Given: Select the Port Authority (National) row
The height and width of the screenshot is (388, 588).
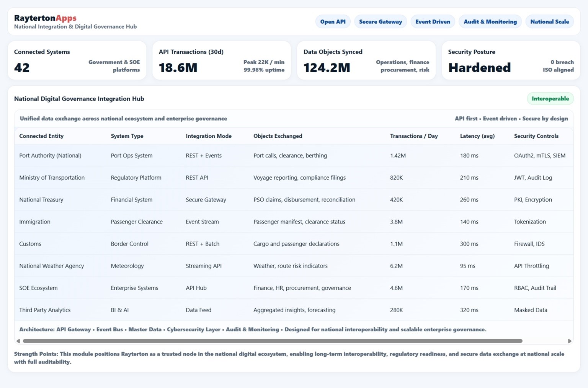Looking at the screenshot, I should tap(50, 155).
